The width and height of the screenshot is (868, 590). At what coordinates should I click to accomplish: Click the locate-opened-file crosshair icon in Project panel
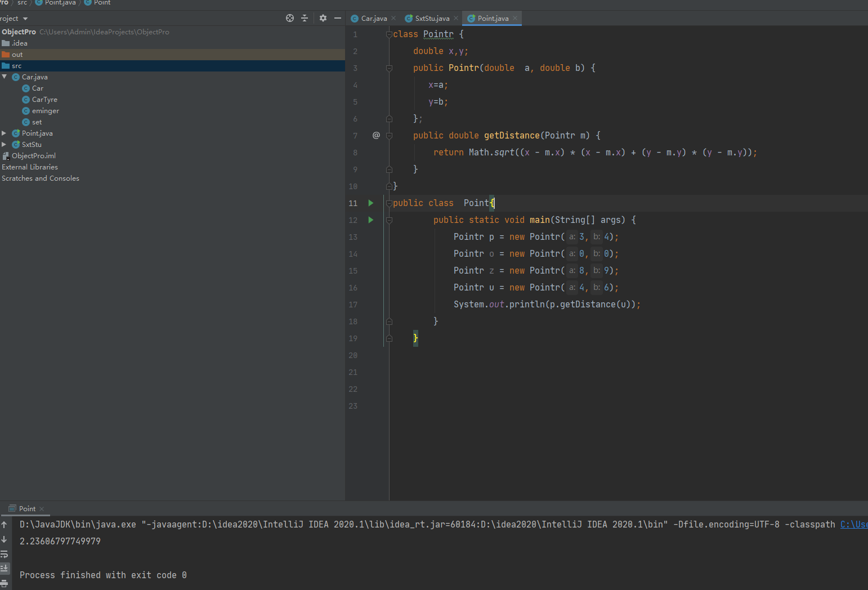coord(290,18)
